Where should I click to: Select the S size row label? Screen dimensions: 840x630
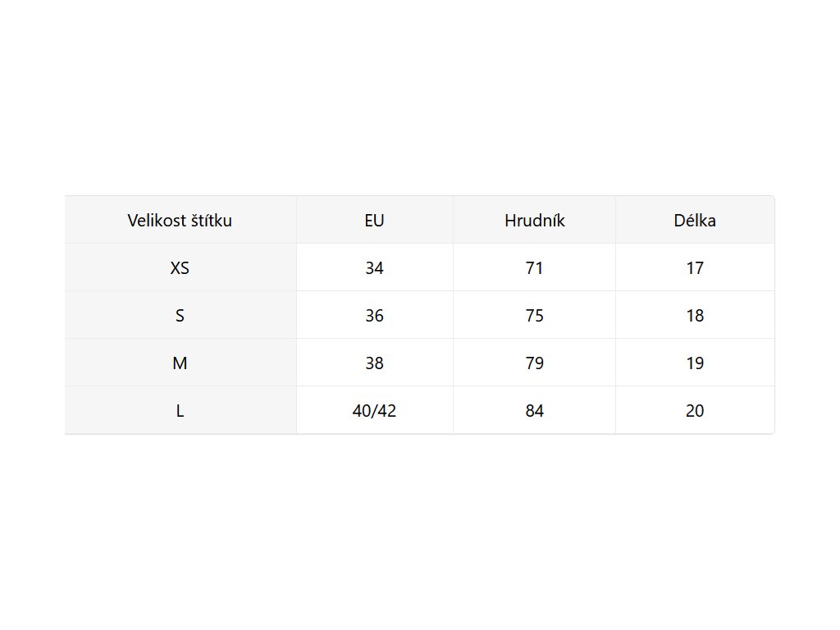pos(180,316)
